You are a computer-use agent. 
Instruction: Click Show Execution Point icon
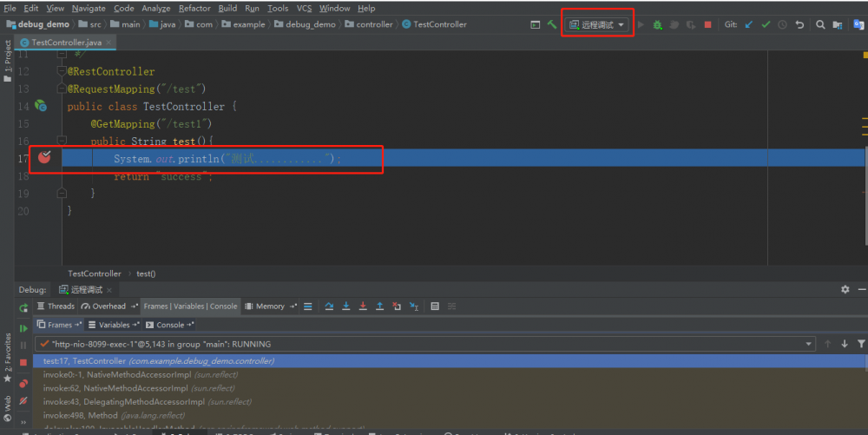(x=308, y=306)
